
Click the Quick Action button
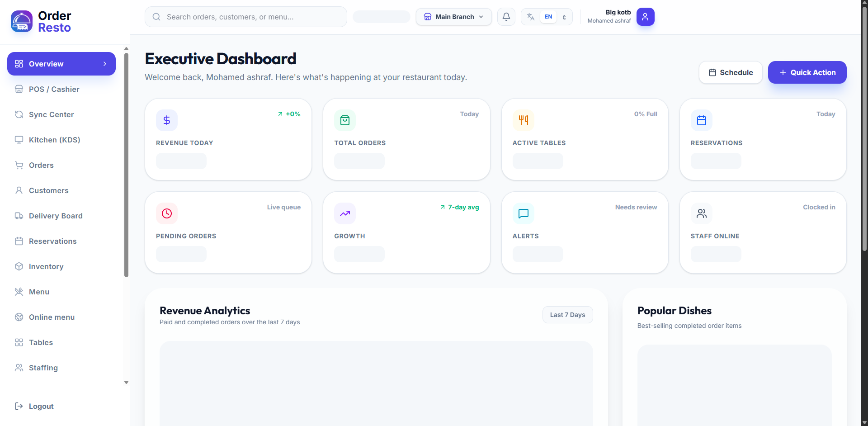[807, 72]
